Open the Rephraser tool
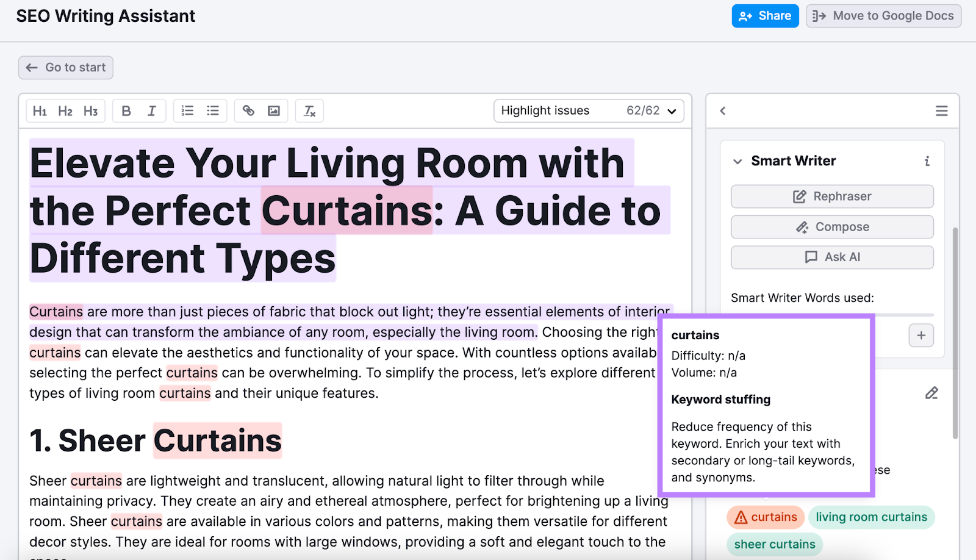Image resolution: width=976 pixels, height=560 pixels. click(831, 196)
